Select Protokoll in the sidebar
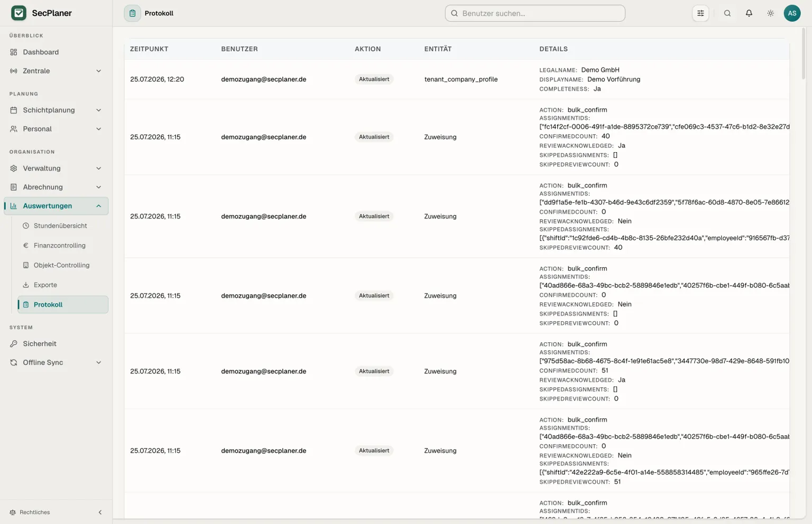 pos(63,305)
